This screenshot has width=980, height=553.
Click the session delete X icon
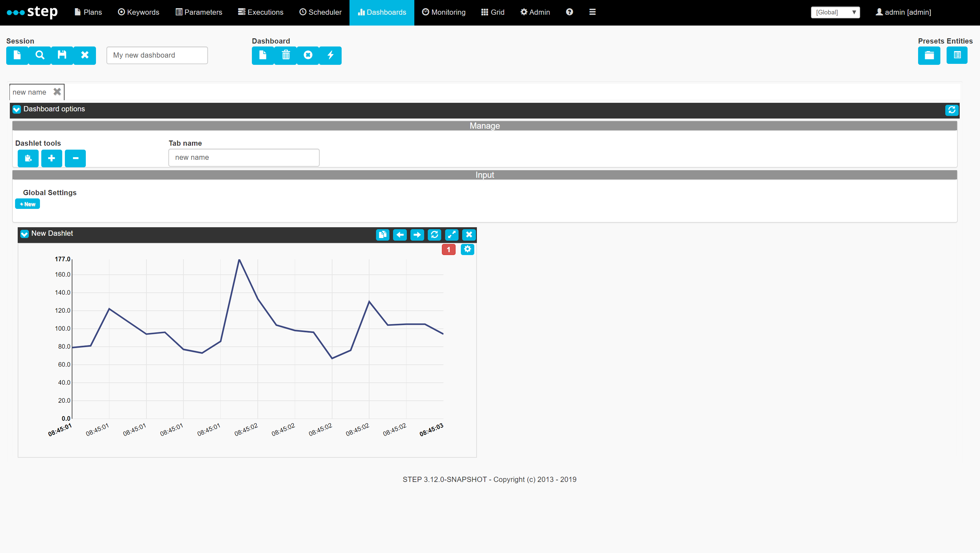pos(85,56)
